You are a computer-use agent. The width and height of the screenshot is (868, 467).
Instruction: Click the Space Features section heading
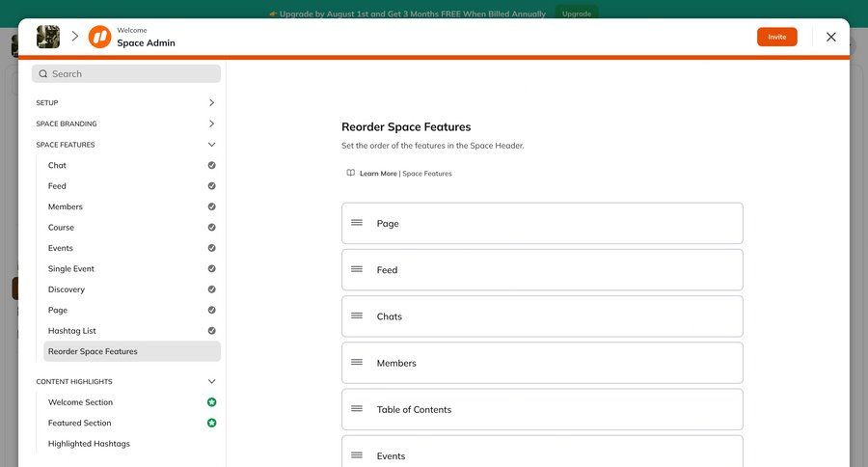click(66, 145)
